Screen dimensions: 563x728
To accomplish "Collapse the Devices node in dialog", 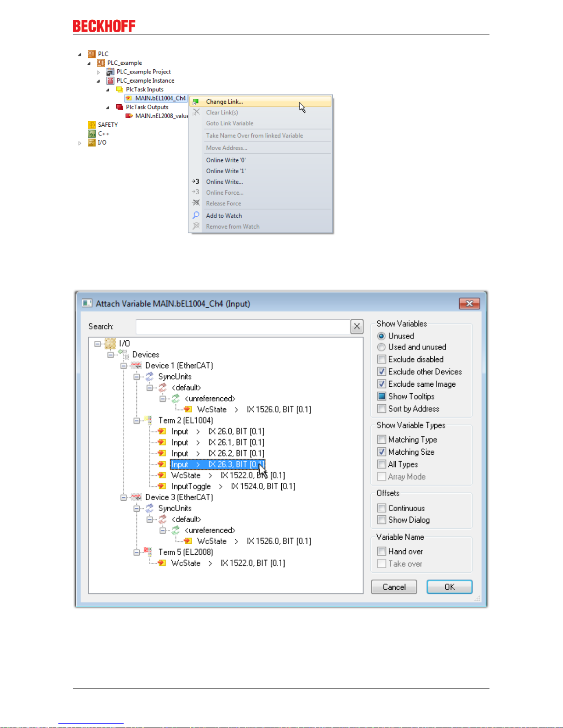I will coord(110,355).
